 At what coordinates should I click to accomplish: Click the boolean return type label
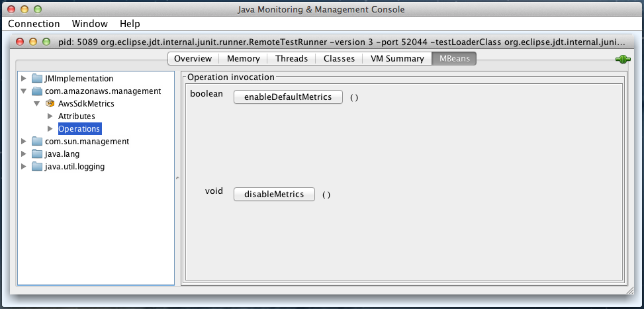point(207,93)
